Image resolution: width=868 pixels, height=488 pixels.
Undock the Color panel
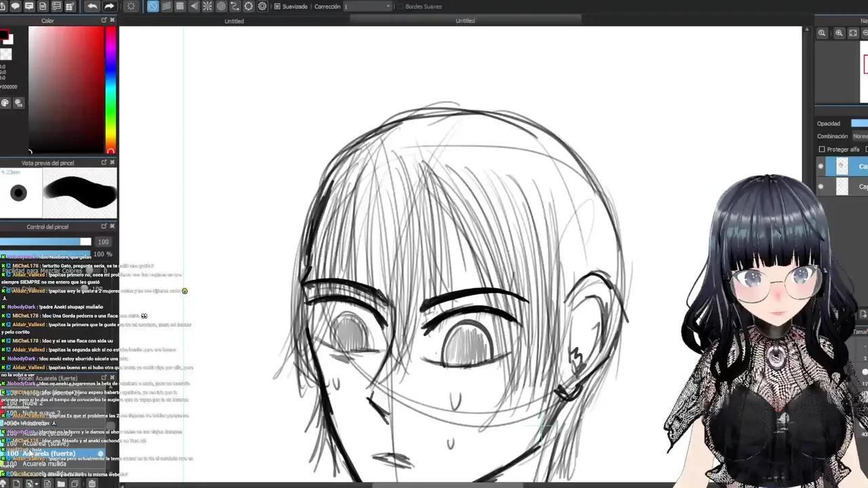tap(104, 20)
